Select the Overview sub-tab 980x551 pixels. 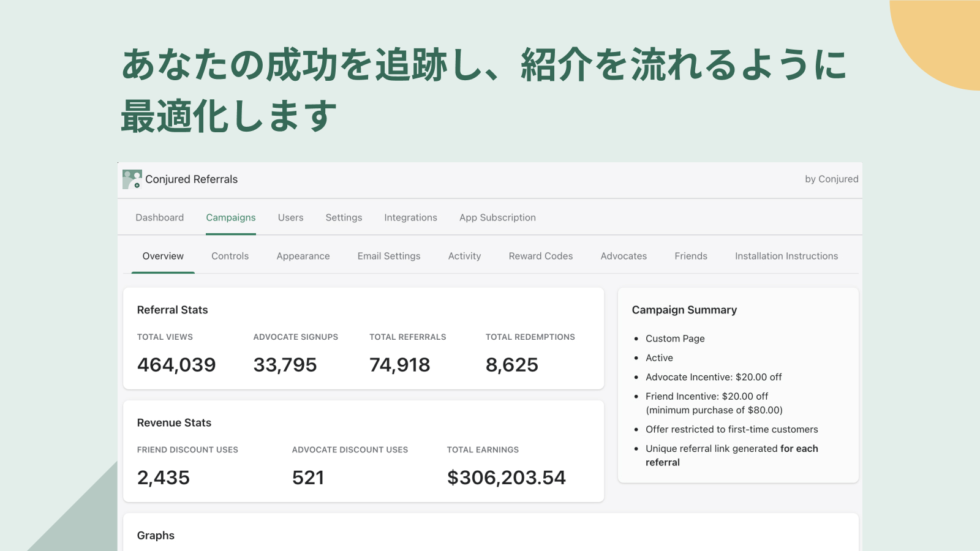pos(163,256)
